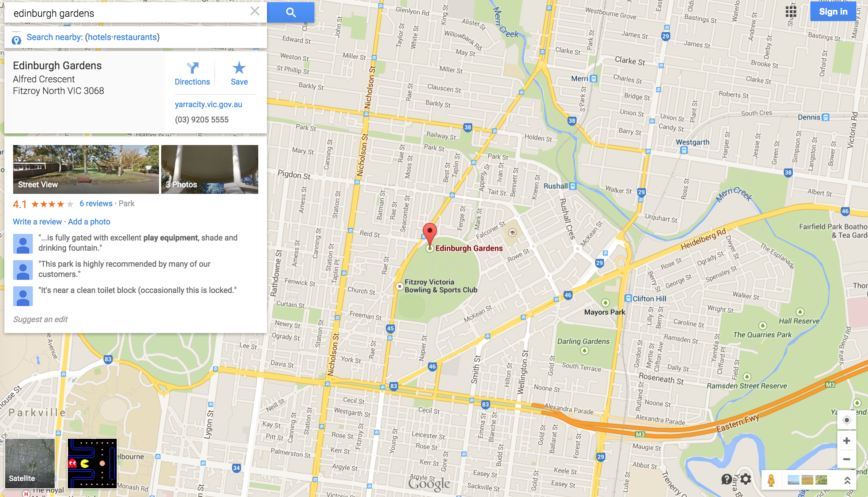Image resolution: width=868 pixels, height=497 pixels.
Task: Open Directions for Edinburgh Gardens
Action: click(x=192, y=74)
